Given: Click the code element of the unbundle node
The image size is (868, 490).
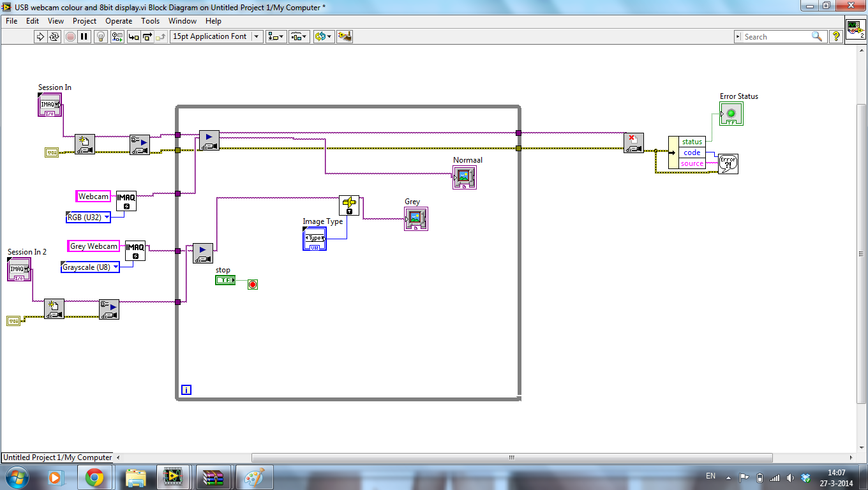Looking at the screenshot, I should point(692,152).
